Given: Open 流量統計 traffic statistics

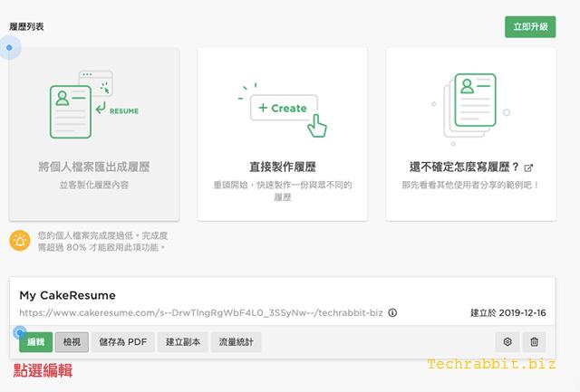Looking at the screenshot, I should pos(236,342).
